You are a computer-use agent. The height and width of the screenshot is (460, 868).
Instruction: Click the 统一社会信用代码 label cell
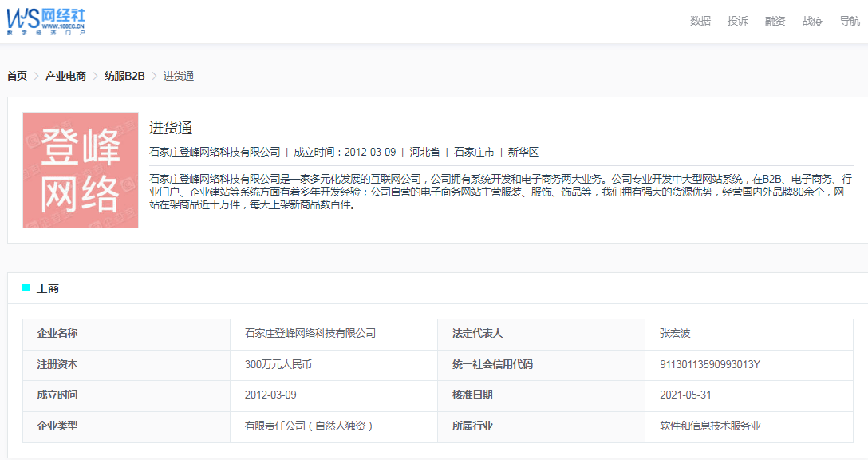point(541,365)
